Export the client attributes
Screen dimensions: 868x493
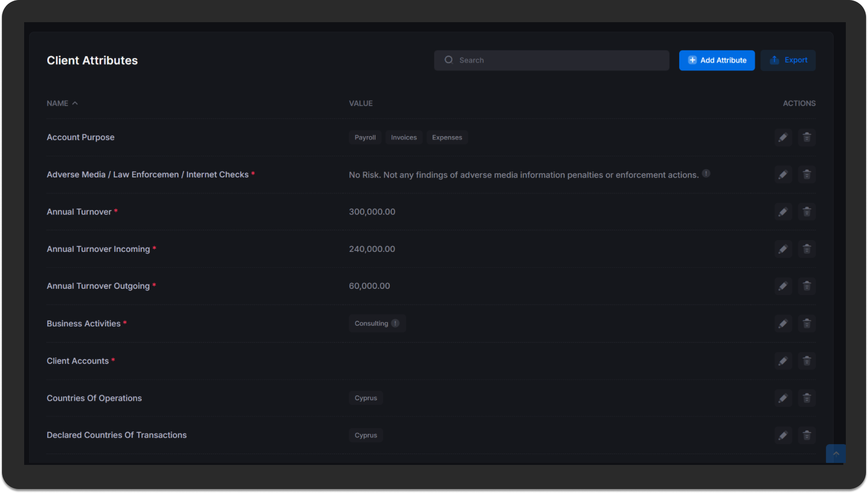[x=788, y=60]
